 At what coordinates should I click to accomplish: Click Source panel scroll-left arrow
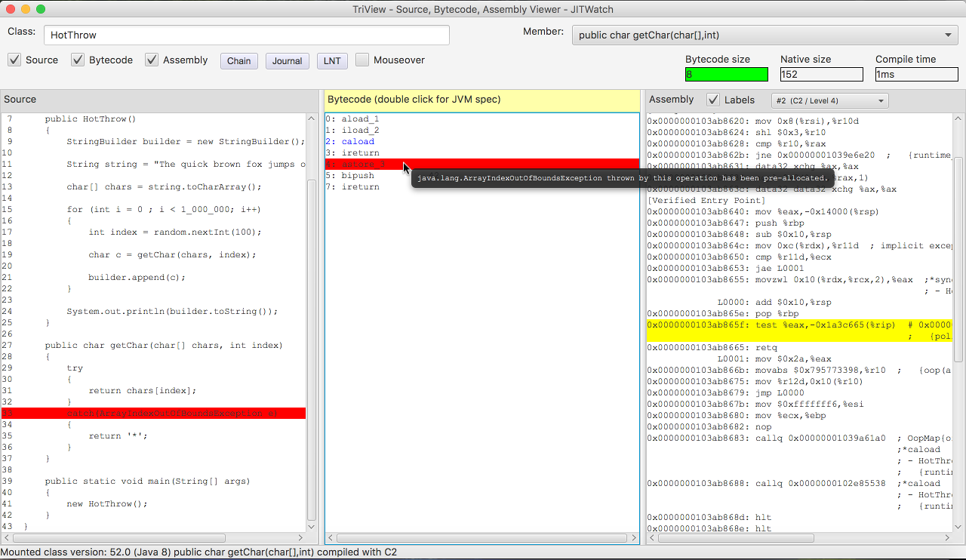pos(7,538)
